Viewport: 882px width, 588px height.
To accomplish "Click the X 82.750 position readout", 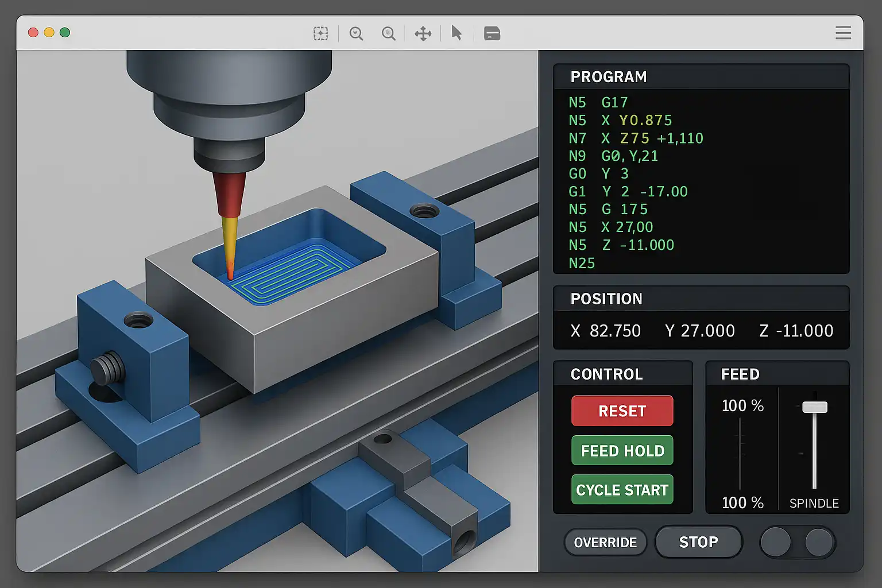I will coord(605,331).
